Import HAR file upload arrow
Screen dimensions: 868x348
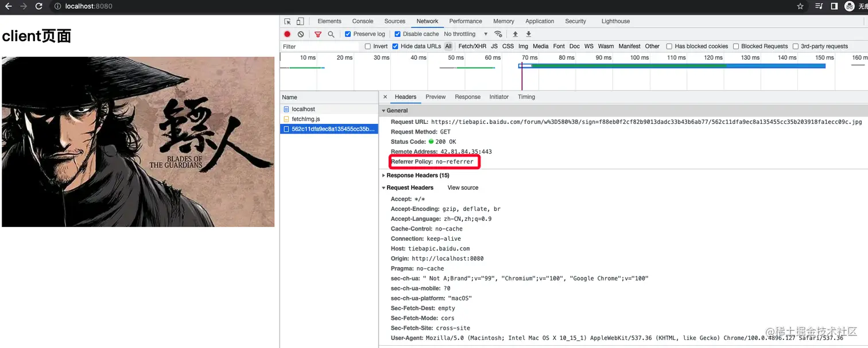(x=515, y=34)
